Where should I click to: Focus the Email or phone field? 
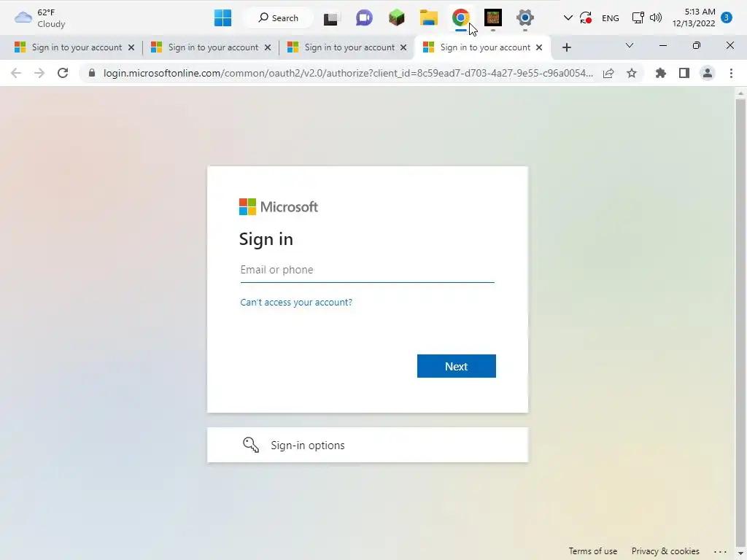click(368, 270)
